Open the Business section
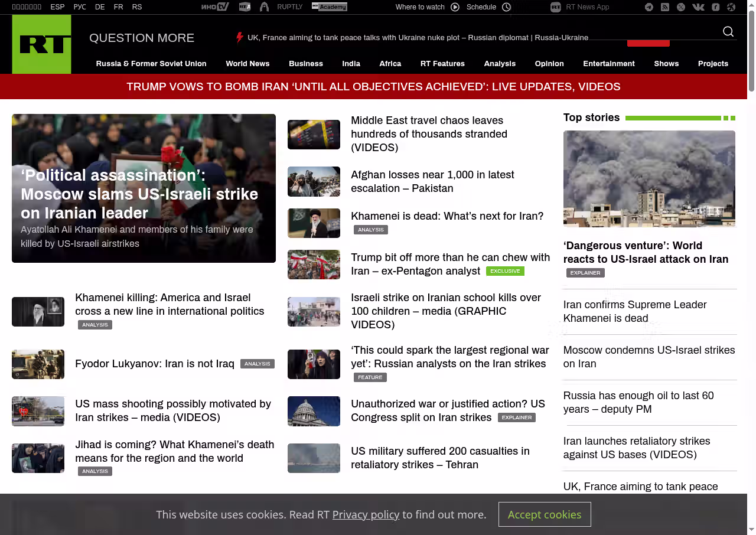Screen dimensions: 756x535 [x=305, y=64]
